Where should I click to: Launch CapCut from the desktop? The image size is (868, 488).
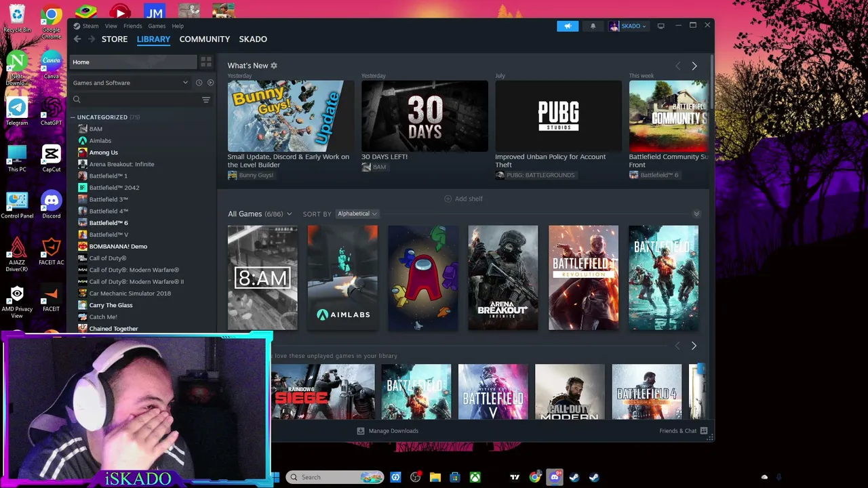(x=51, y=159)
